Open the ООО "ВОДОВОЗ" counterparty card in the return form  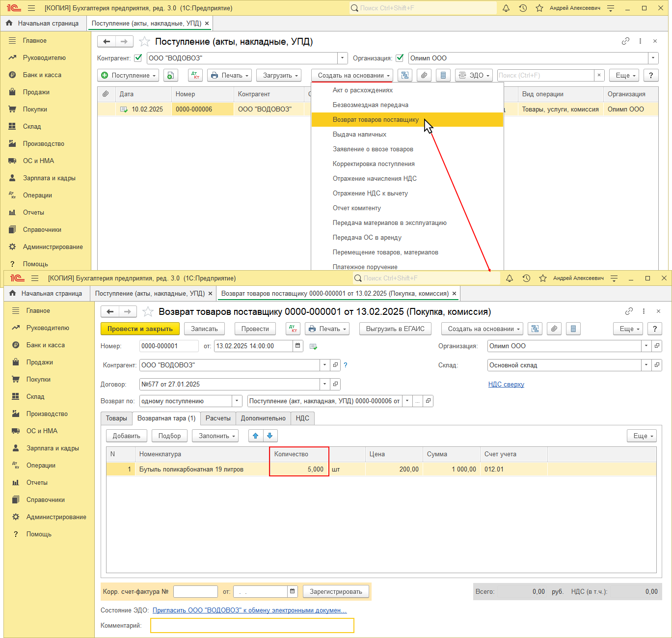[335, 365]
